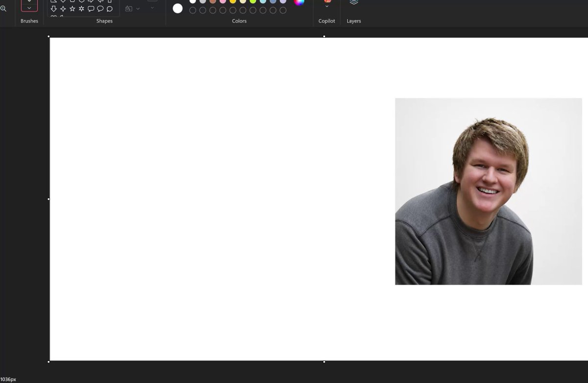Pick the light turquoise palette swatch

click(x=263, y=1)
